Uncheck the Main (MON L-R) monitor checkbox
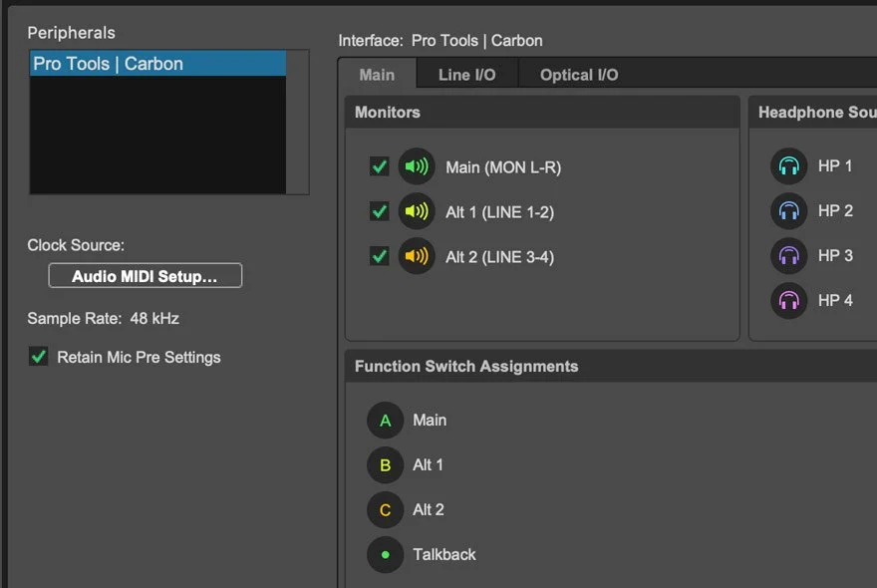The image size is (877, 588). click(379, 166)
